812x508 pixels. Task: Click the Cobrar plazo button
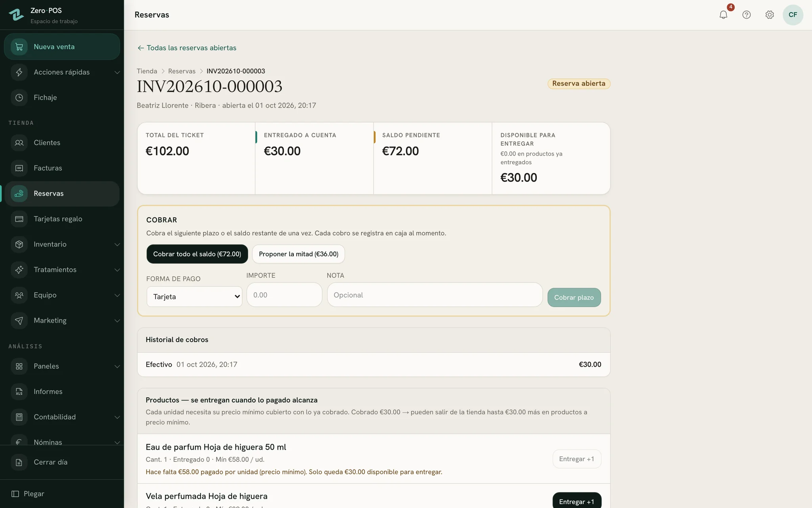click(574, 297)
